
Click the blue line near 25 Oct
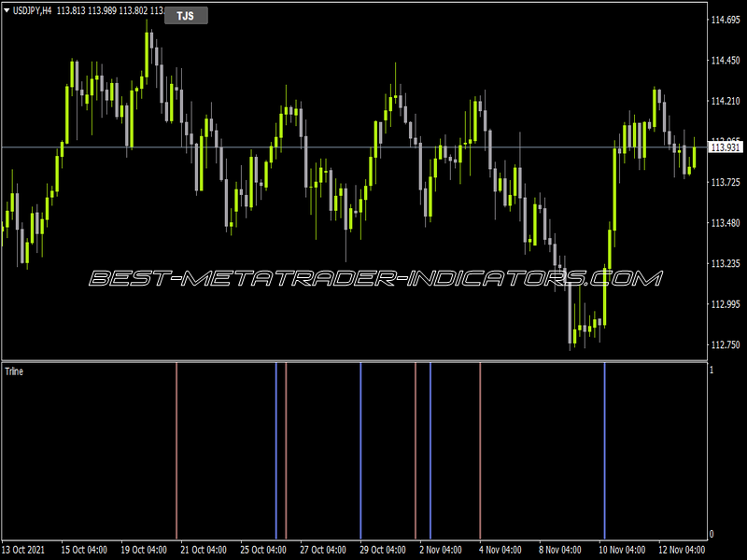(x=275, y=451)
